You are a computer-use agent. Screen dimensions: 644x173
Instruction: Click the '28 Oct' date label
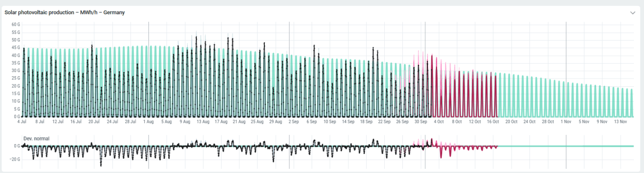547,122
